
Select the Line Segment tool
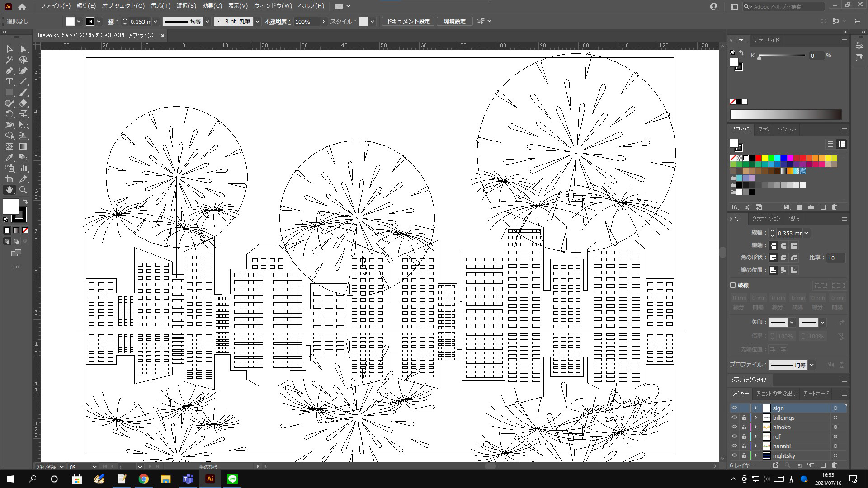coord(23,81)
